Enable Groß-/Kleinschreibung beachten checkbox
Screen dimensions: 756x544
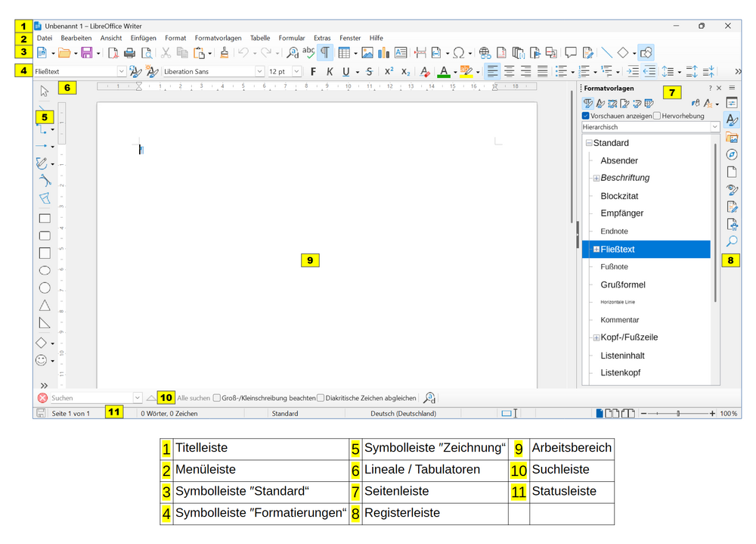pyautogui.click(x=217, y=398)
